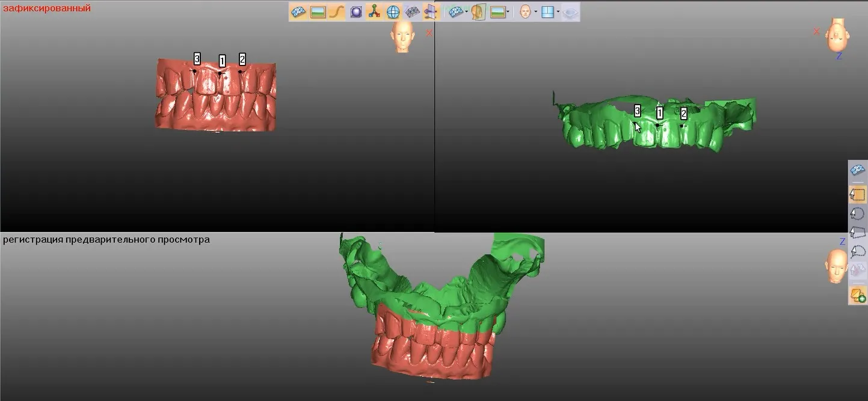
Task: Click landmark label 3 on the red model
Action: coord(197,58)
